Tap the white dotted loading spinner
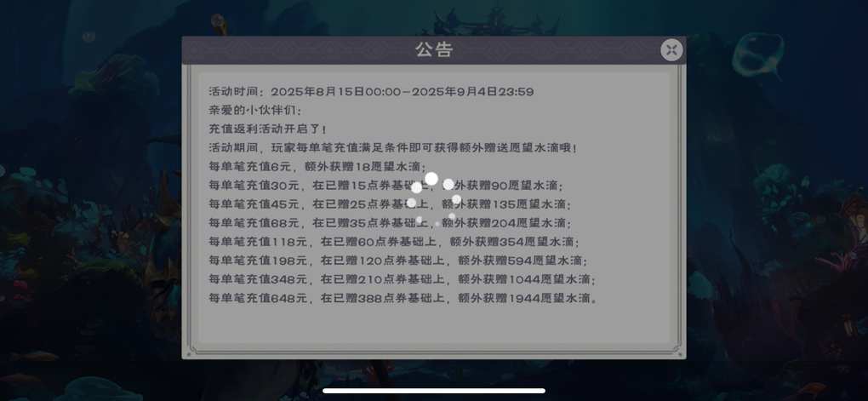Viewport: 868px width, 401px height. [434, 201]
